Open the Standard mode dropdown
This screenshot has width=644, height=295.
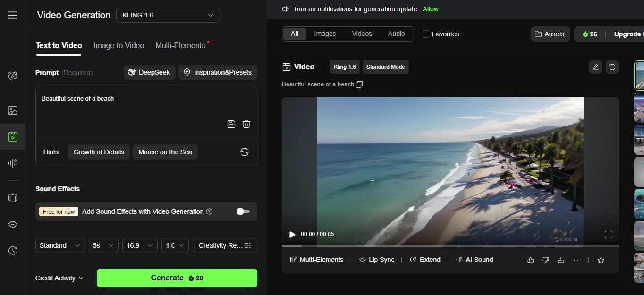point(60,245)
